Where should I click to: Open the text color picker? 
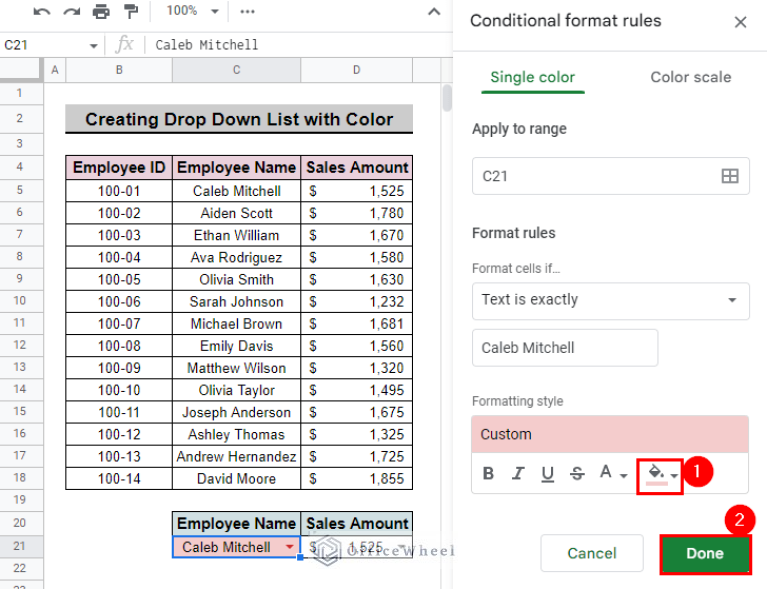click(613, 474)
